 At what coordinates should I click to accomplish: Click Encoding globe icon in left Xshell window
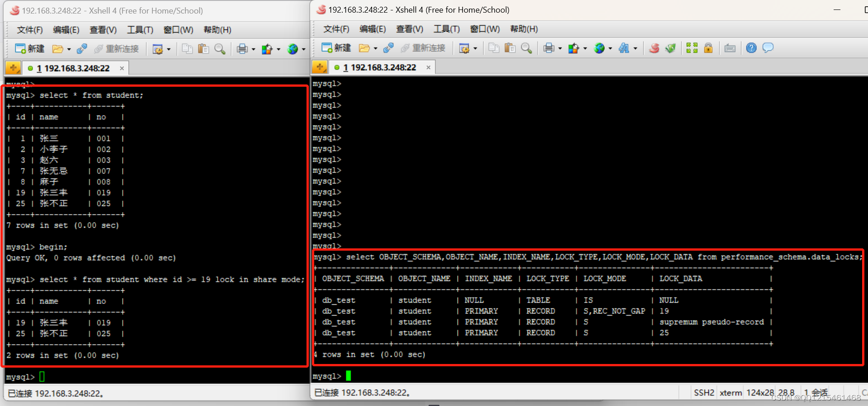pos(293,49)
